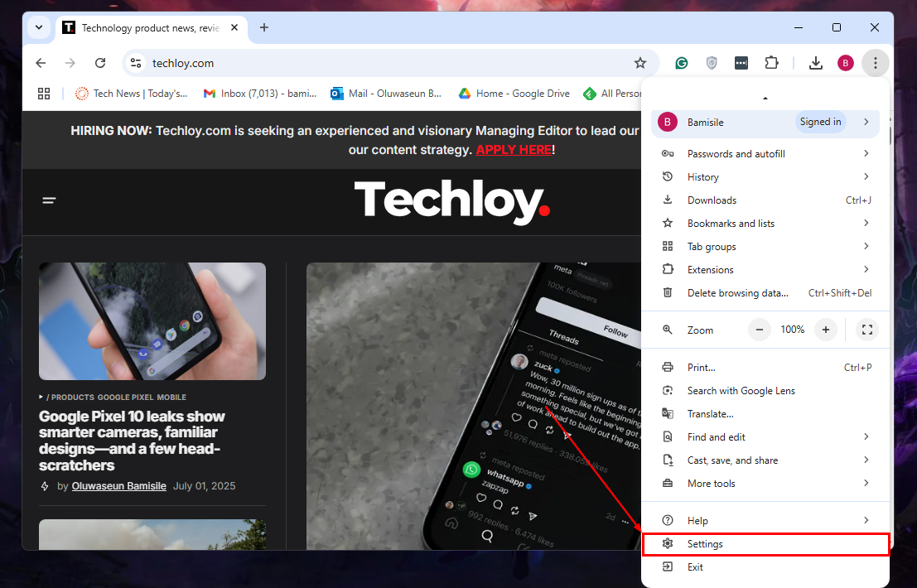Open the Downloads toolbar icon

point(815,63)
